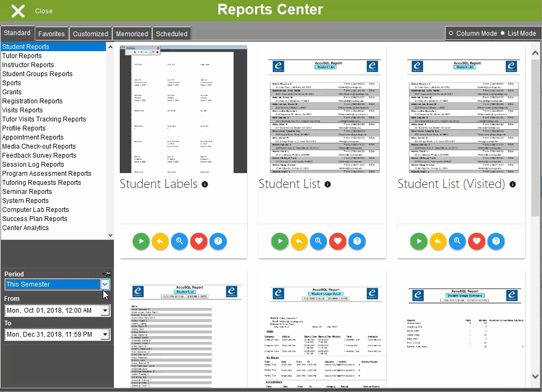Open the From date picker dropdown arrow
Screen dimensions: 542x392
[105, 311]
